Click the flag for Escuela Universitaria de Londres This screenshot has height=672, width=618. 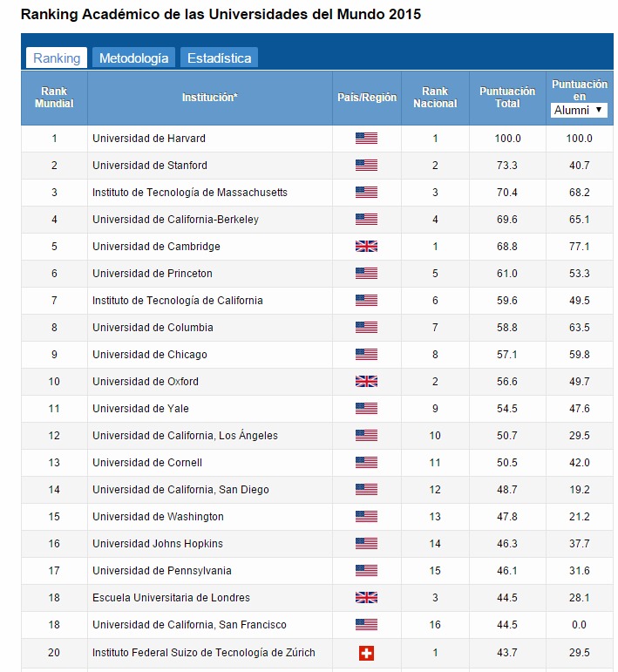pos(366,597)
